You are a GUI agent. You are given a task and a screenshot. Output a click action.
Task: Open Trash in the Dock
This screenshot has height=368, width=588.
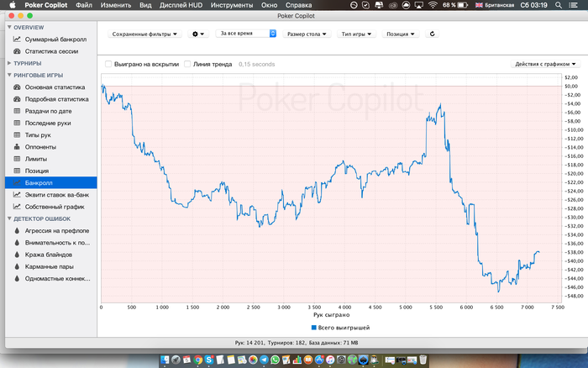click(423, 360)
